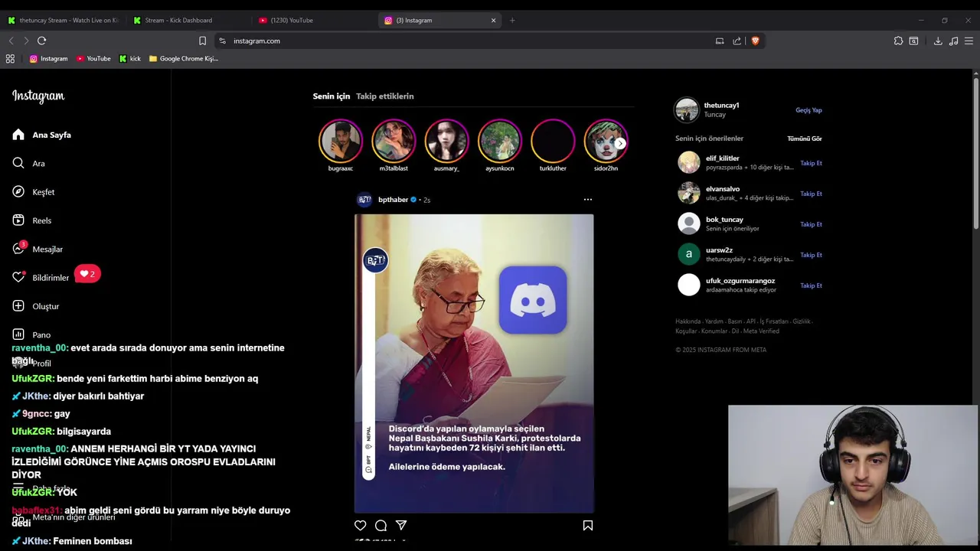This screenshot has height=551, width=980.
Task: Open comments on the bpthaber post
Action: click(381, 525)
